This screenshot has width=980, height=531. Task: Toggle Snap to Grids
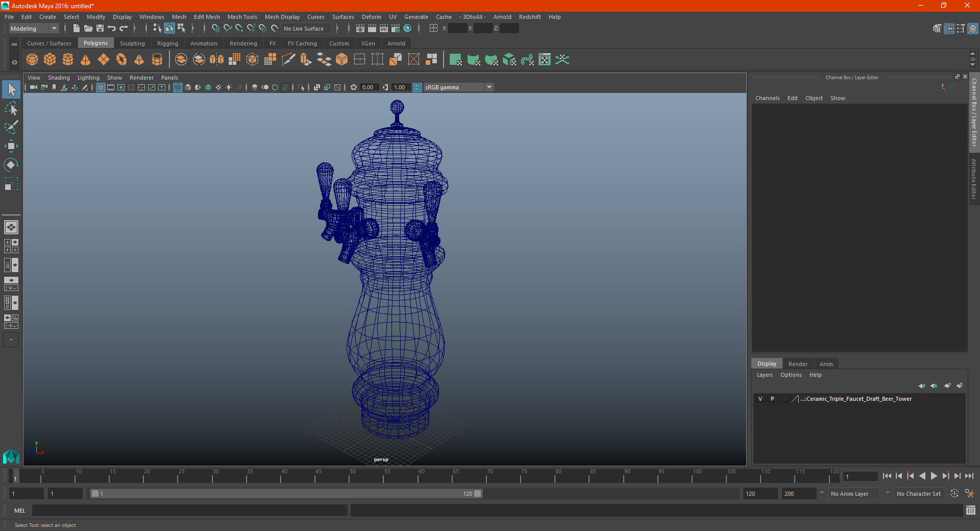[x=216, y=29]
